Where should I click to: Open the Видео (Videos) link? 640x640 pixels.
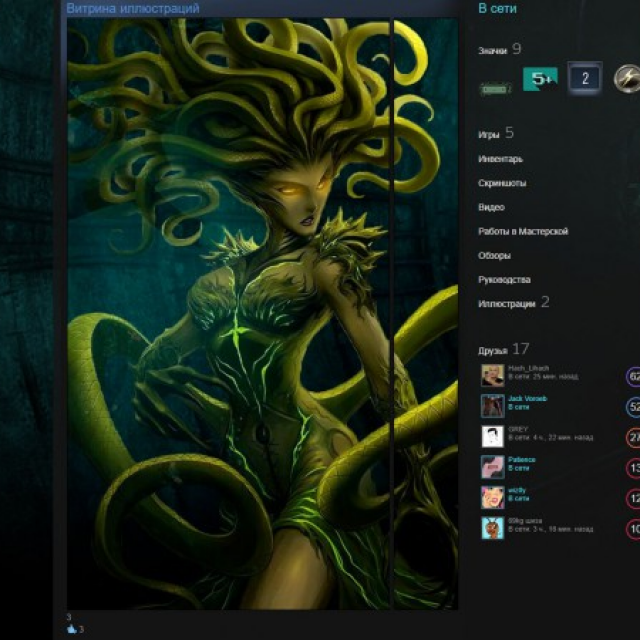pyautogui.click(x=491, y=207)
